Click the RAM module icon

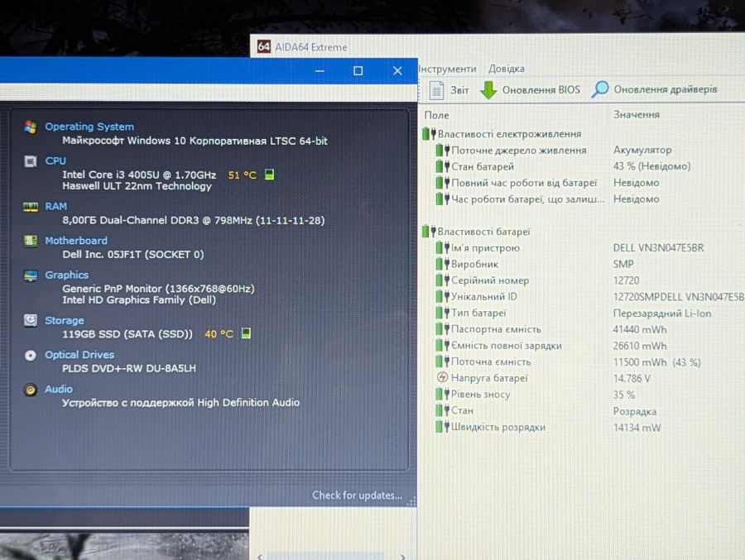coord(31,207)
